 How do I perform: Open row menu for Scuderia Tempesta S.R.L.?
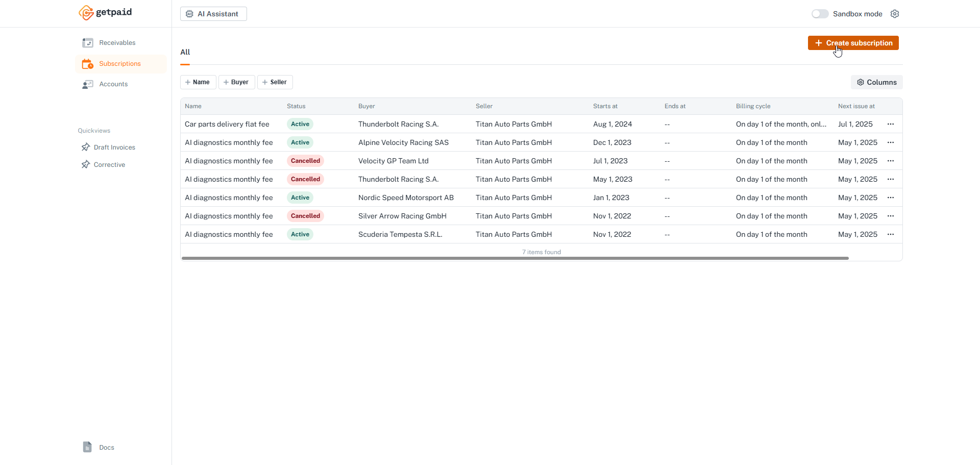tap(891, 234)
